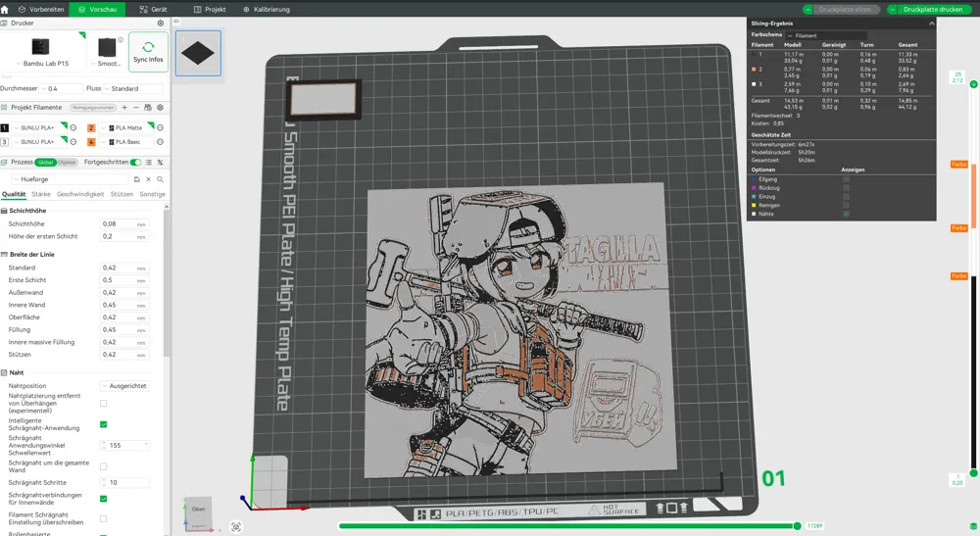Screen dimensions: 980x536
Task: Switch to the Gerät tab
Action: pyautogui.click(x=153, y=10)
